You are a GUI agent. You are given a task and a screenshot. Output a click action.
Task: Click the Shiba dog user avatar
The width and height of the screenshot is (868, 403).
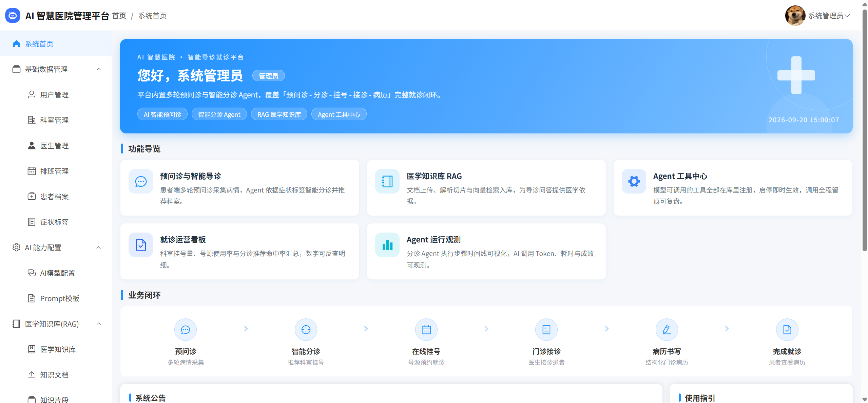[x=795, y=16]
